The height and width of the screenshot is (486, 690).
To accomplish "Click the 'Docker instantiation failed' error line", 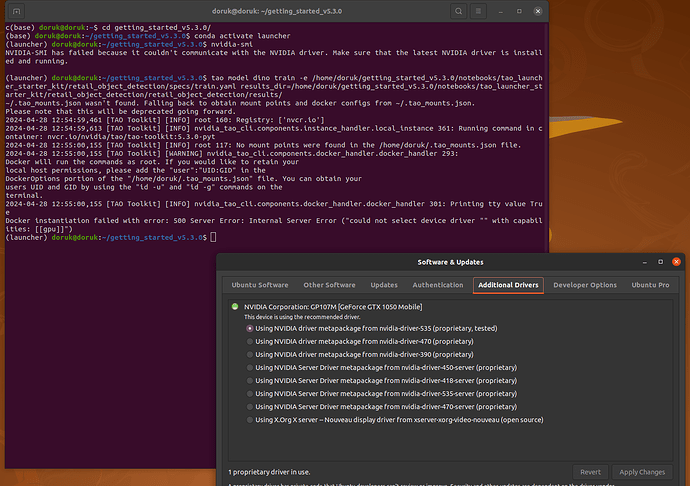I will [x=274, y=225].
